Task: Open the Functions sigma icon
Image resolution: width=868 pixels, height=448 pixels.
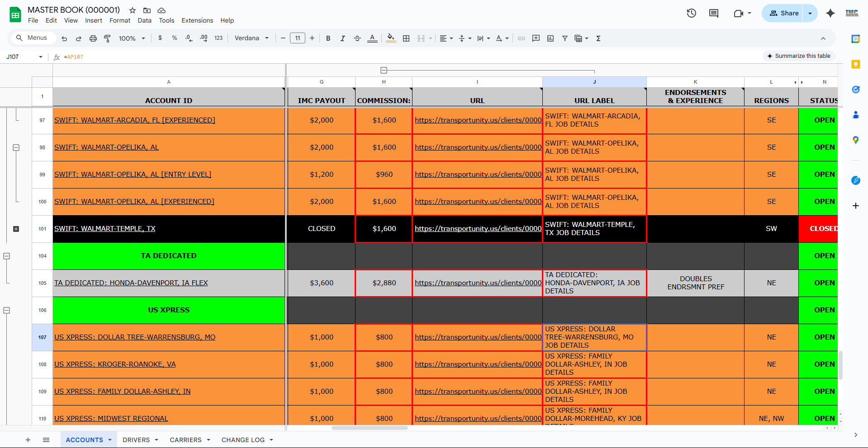Action: tap(598, 38)
